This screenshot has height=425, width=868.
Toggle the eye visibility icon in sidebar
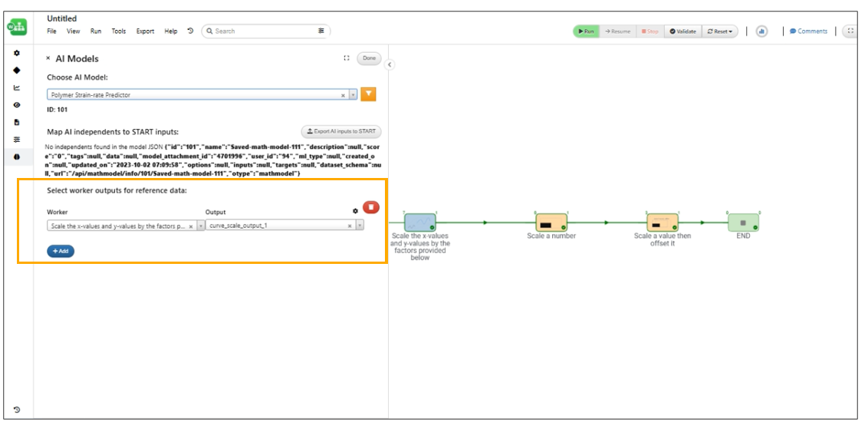17,105
